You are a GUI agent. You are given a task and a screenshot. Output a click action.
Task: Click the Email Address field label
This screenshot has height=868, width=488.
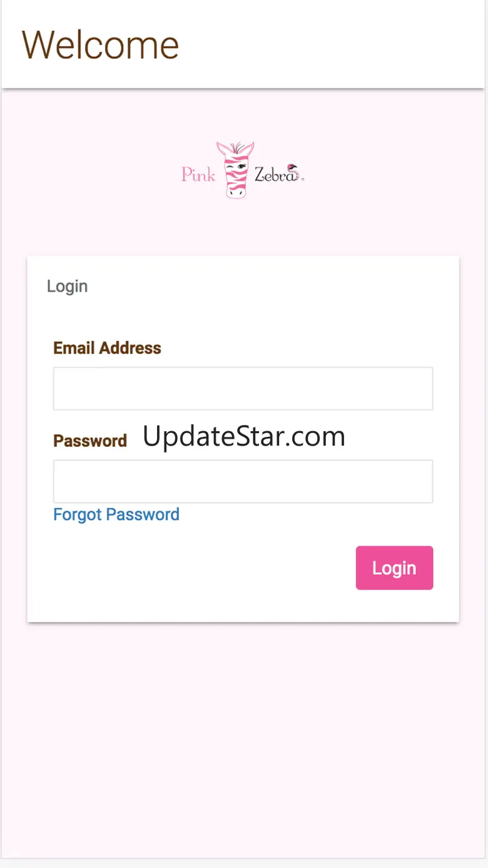pos(107,348)
